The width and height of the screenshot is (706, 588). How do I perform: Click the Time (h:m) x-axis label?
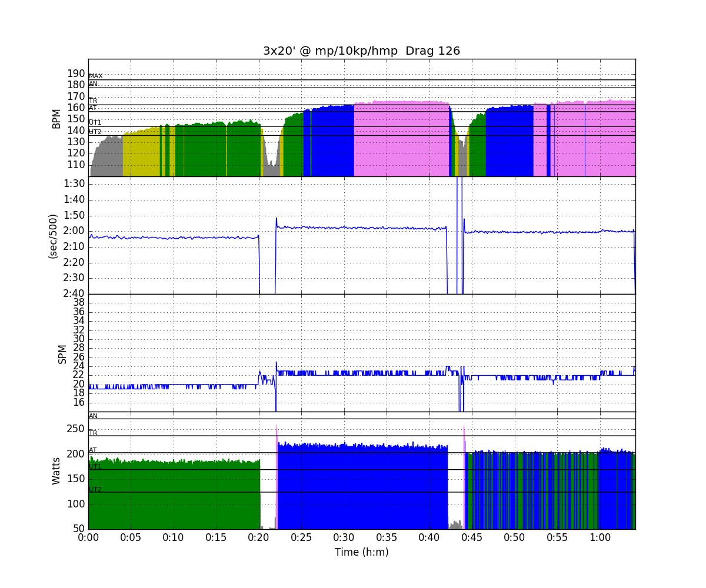(x=361, y=552)
